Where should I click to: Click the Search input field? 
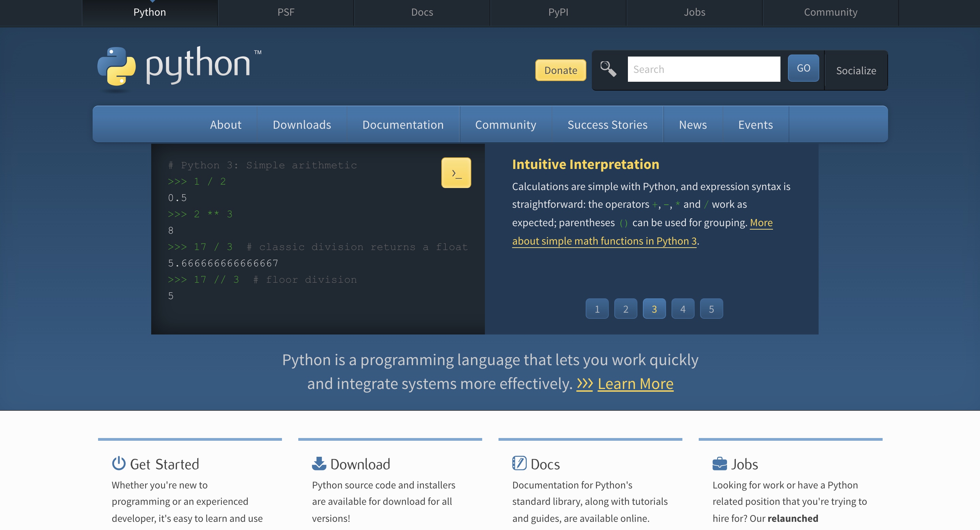tap(704, 69)
